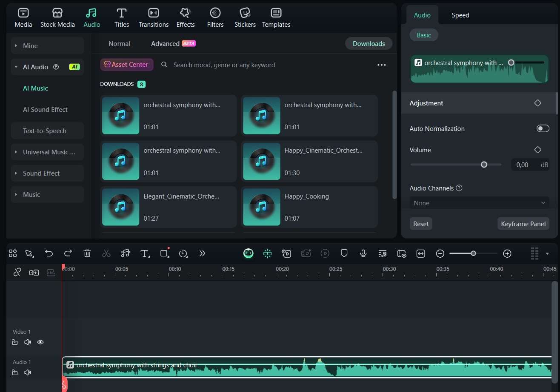
Task: Switch to Normal audio mode
Action: tap(119, 43)
